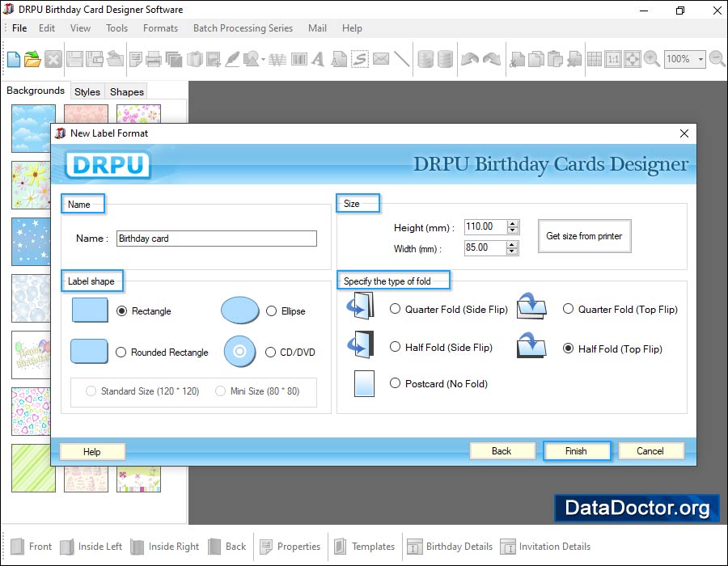728x566 pixels.
Task: Click the pen/feather drawing tool icon
Action: [x=232, y=59]
